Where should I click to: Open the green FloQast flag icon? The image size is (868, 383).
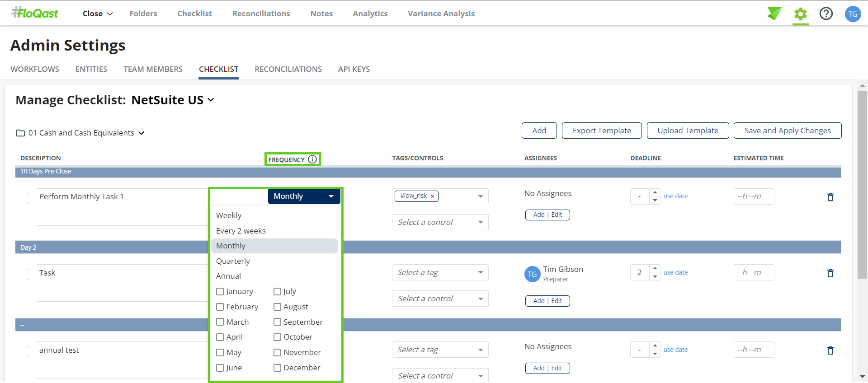[x=774, y=14]
